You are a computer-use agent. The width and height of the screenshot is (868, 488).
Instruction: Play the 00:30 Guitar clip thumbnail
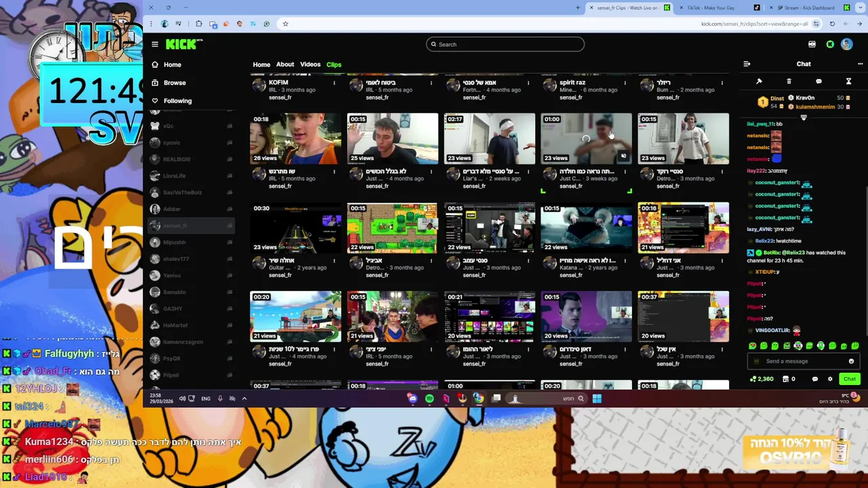tap(296, 228)
